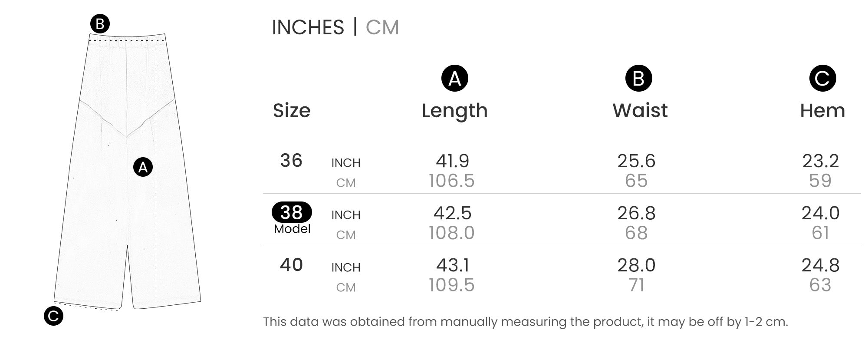Click the B icon above Waist
This screenshot has height=350, width=868.
click(x=638, y=79)
